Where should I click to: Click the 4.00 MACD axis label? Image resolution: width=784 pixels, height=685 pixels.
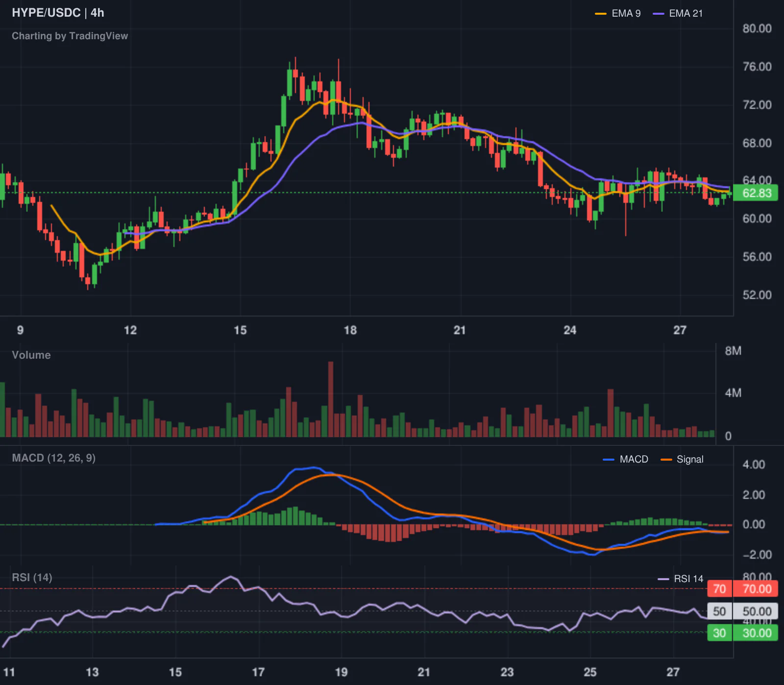pyautogui.click(x=754, y=465)
